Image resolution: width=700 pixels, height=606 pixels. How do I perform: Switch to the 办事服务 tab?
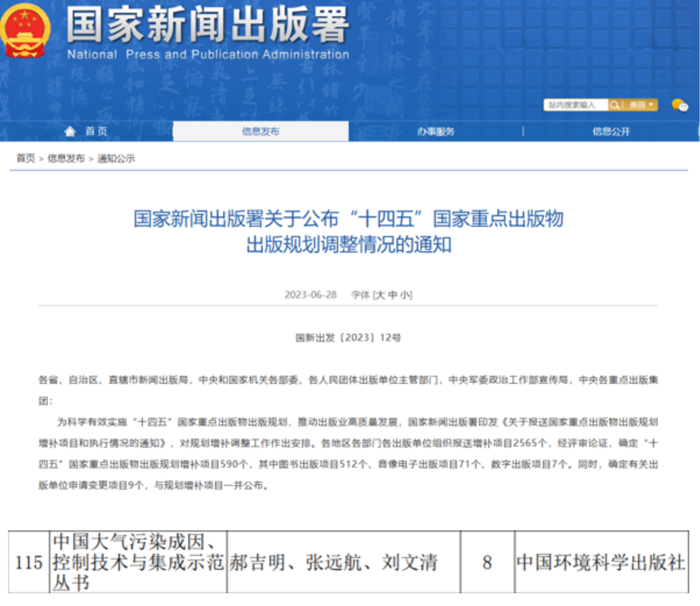click(436, 131)
